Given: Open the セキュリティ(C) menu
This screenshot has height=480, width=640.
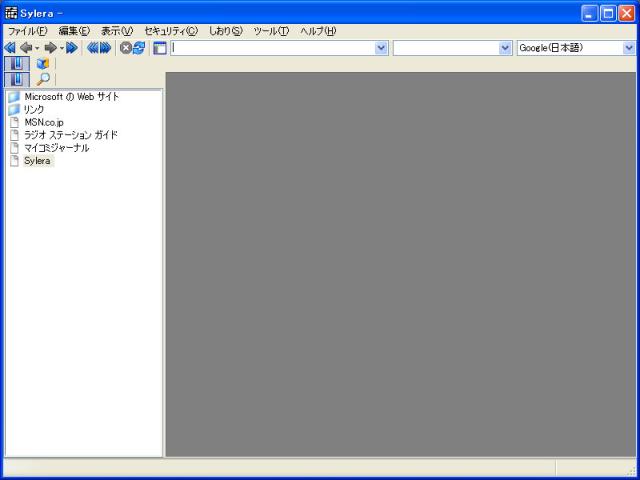Looking at the screenshot, I should 171,31.
